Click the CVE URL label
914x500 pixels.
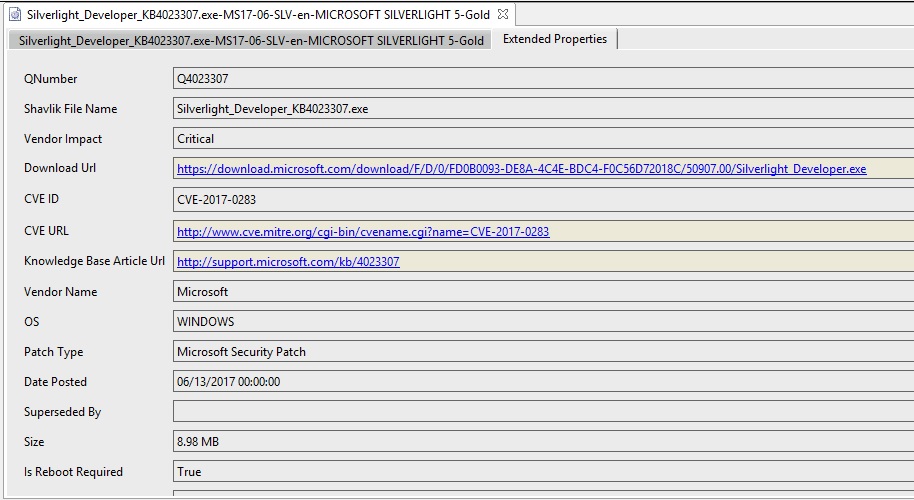(46, 231)
